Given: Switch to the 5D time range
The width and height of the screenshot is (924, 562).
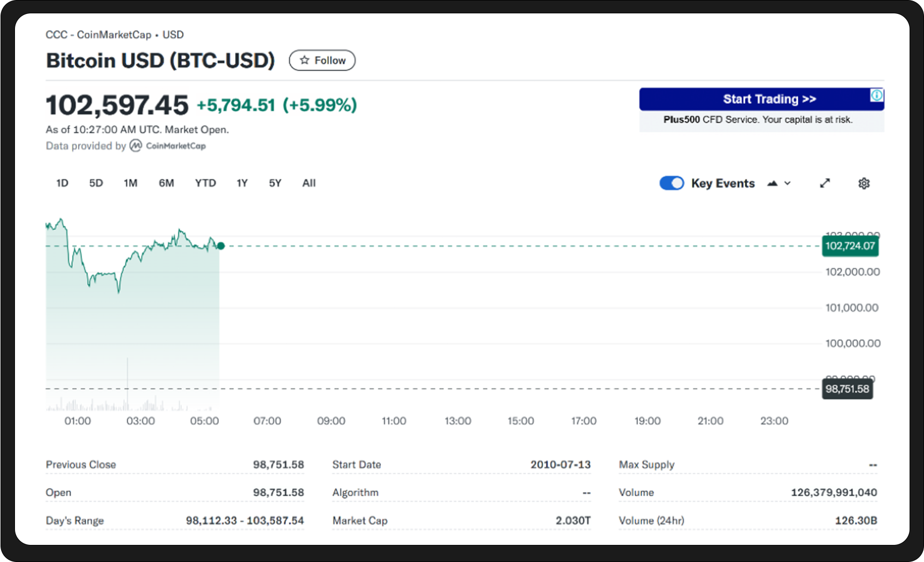Looking at the screenshot, I should pyautogui.click(x=96, y=183).
